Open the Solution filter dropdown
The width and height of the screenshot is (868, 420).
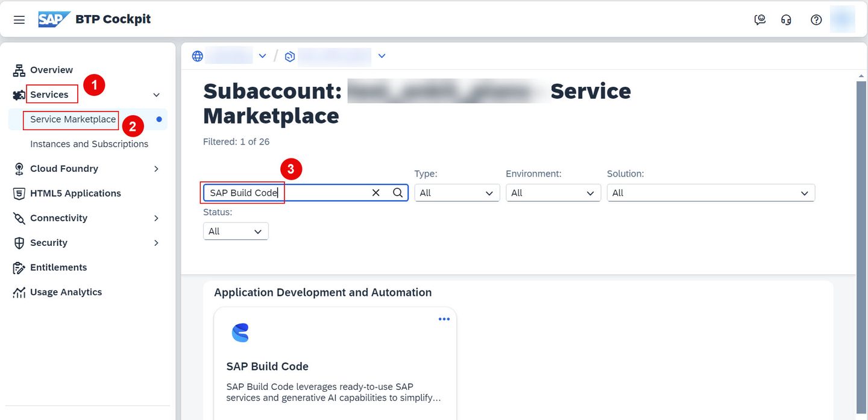(x=711, y=193)
